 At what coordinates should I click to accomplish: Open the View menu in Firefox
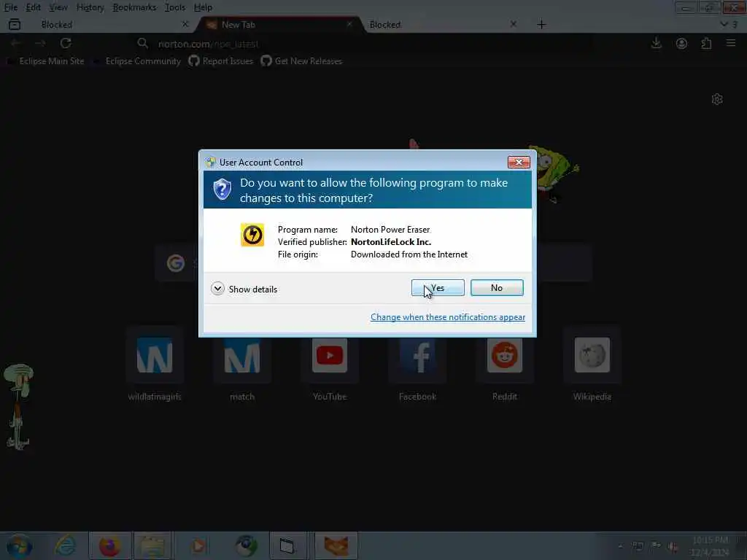point(58,7)
